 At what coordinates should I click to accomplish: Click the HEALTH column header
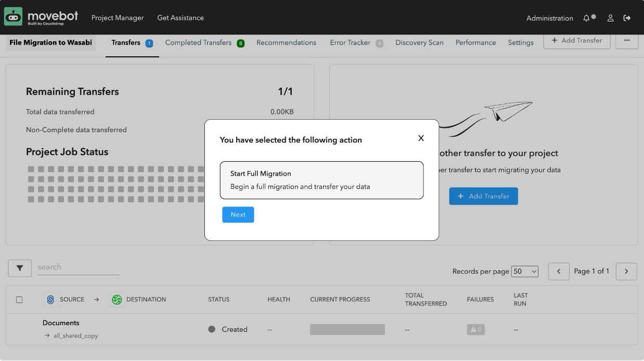[279, 300]
